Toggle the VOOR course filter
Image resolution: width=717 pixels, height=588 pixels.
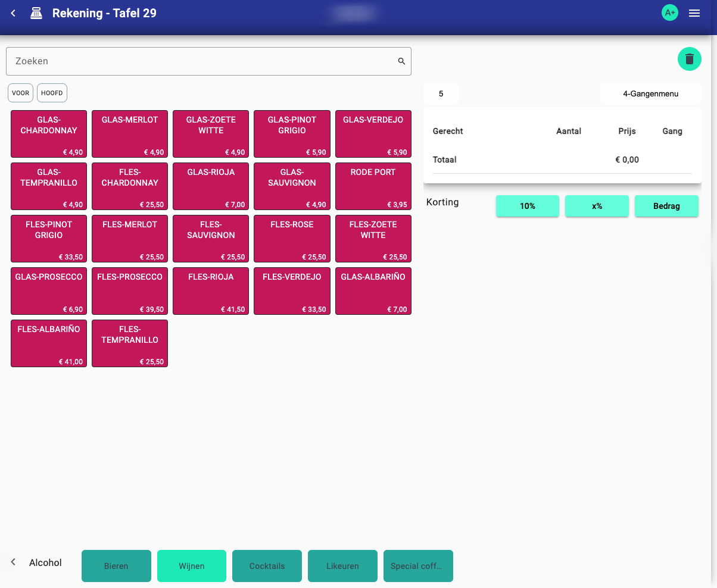coord(20,93)
